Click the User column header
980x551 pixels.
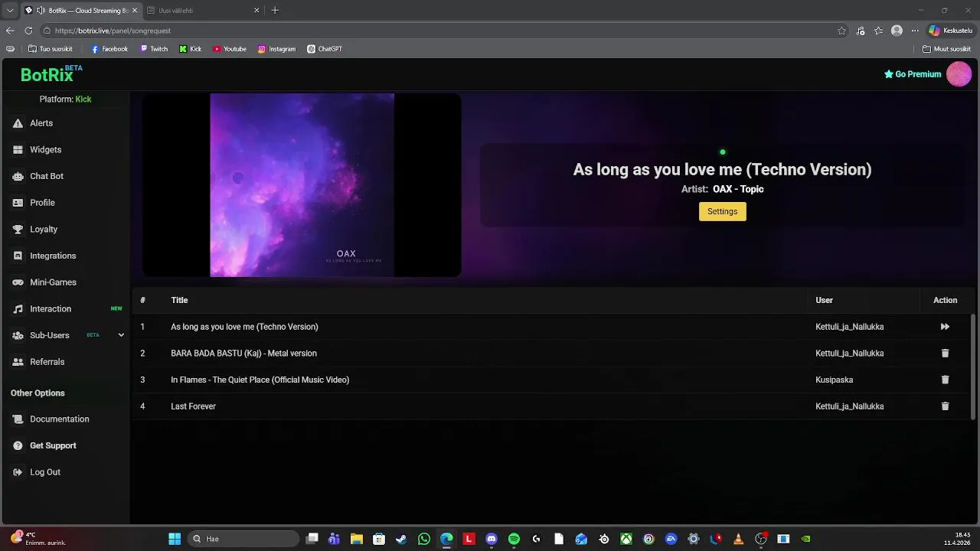click(x=824, y=300)
